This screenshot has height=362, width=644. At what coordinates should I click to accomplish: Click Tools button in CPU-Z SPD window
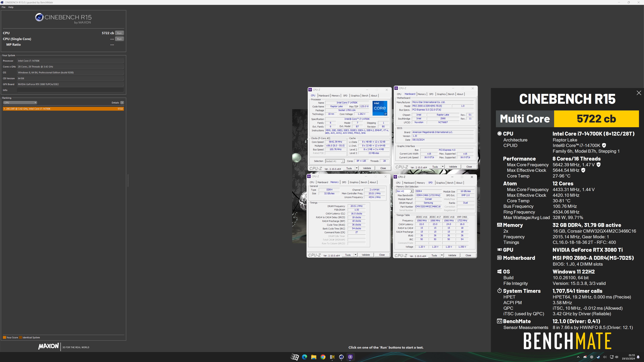click(x=434, y=255)
